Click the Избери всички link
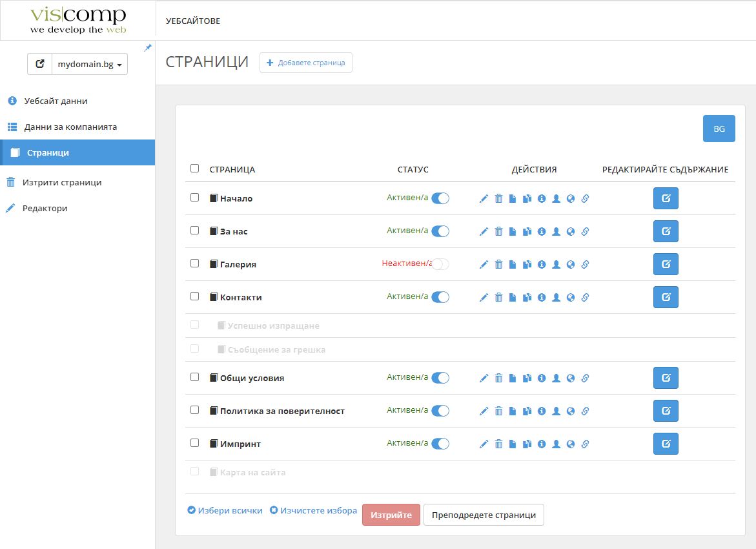 pos(225,511)
